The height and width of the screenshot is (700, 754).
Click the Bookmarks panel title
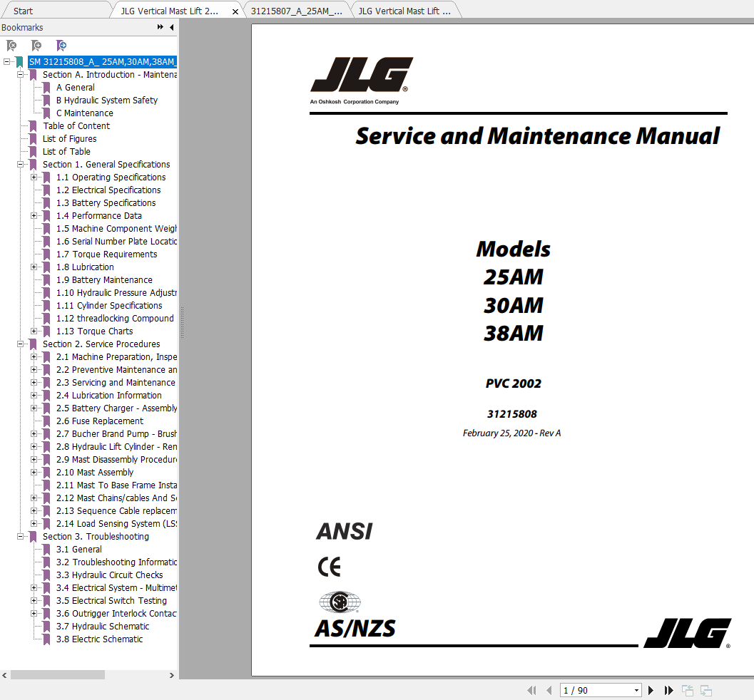coord(22,27)
